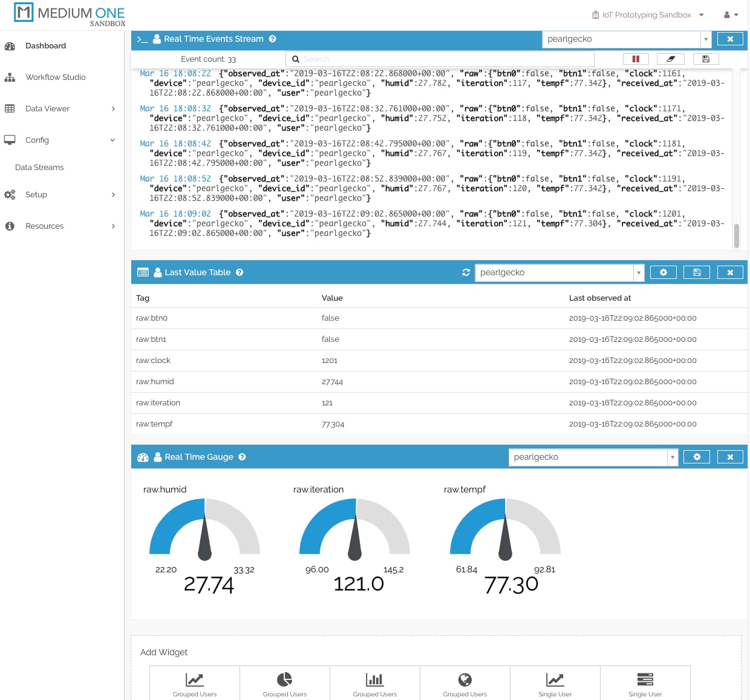Open the Data Streams page
This screenshot has width=750, height=700.
[x=39, y=168]
